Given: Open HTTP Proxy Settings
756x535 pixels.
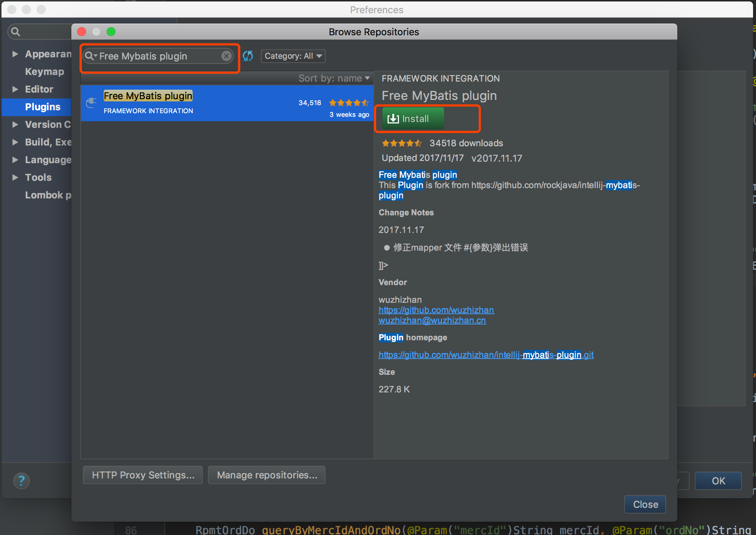Looking at the screenshot, I should pyautogui.click(x=143, y=475).
